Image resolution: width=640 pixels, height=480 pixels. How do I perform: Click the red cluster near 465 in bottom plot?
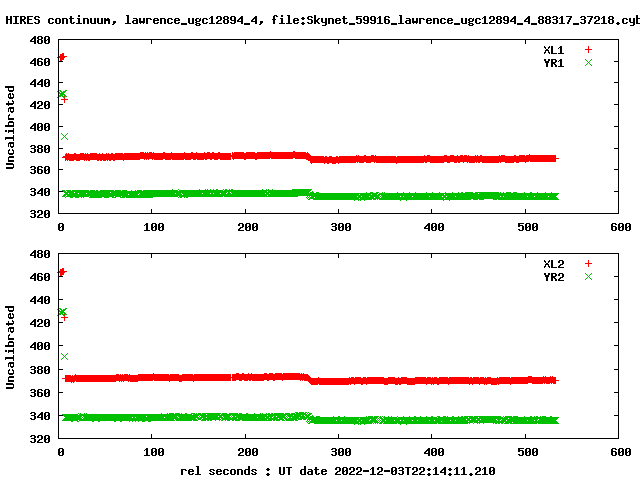[x=62, y=272]
